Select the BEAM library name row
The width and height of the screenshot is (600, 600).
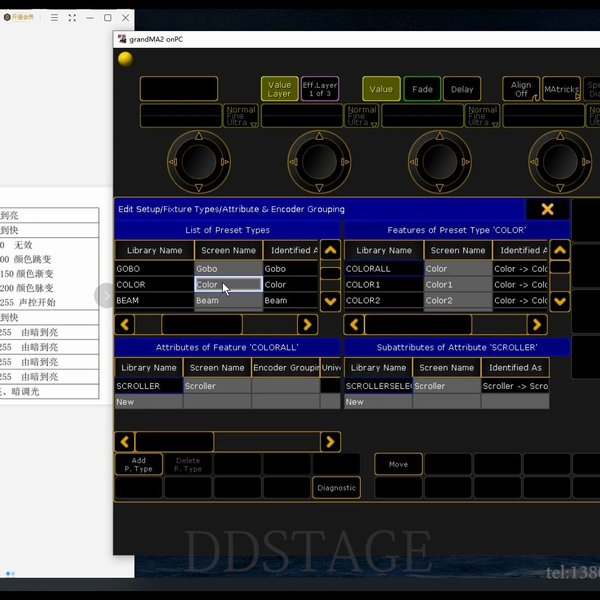pyautogui.click(x=155, y=300)
